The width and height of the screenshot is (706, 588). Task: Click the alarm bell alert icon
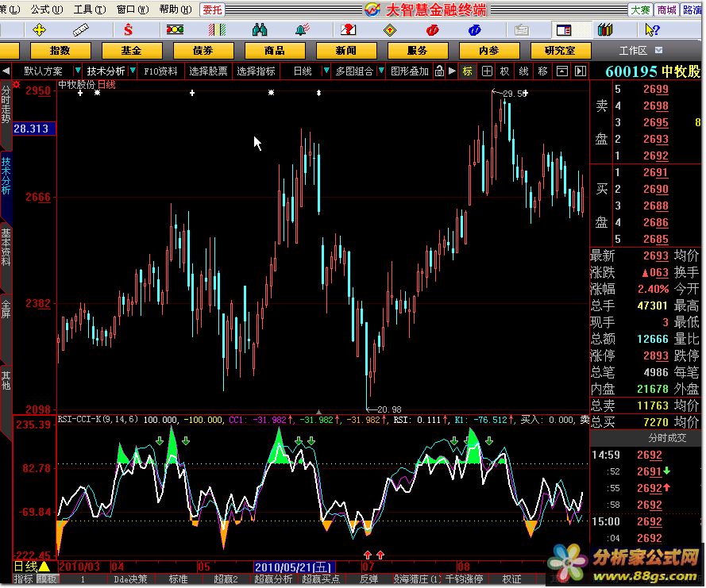302,29
